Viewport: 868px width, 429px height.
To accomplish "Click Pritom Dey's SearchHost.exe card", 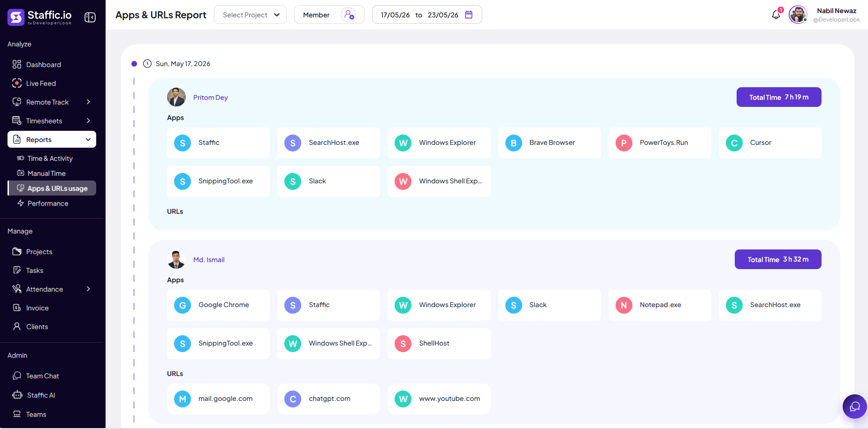I will tap(328, 143).
